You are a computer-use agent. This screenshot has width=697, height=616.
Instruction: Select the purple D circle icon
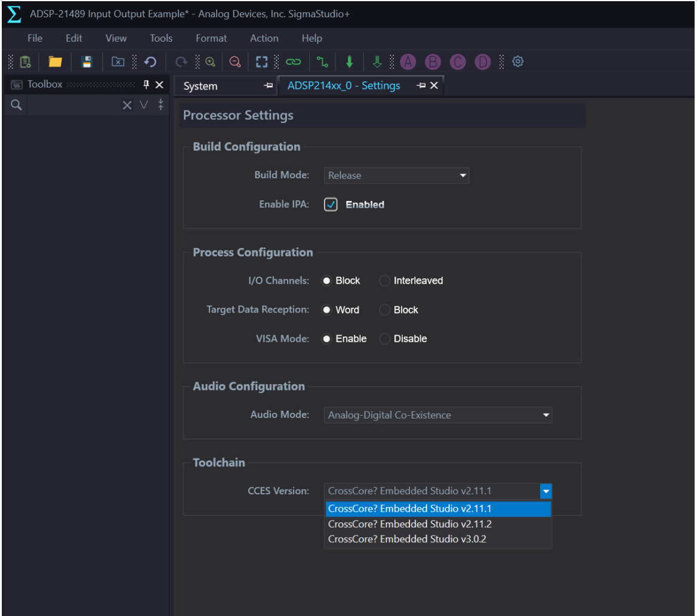pos(483,62)
